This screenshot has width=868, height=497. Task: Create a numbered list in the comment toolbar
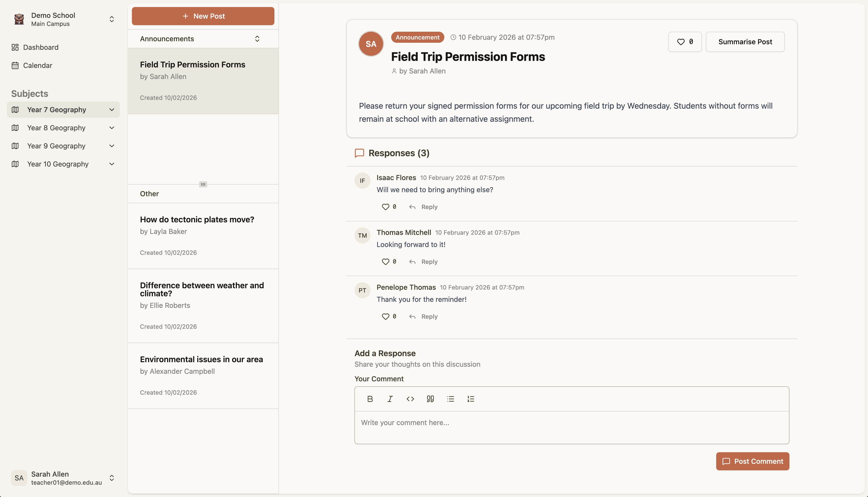[471, 399]
